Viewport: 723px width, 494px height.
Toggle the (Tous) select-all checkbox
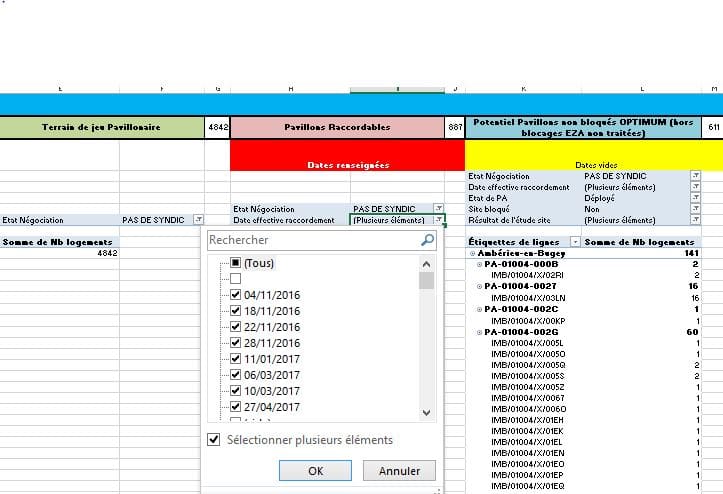click(235, 263)
